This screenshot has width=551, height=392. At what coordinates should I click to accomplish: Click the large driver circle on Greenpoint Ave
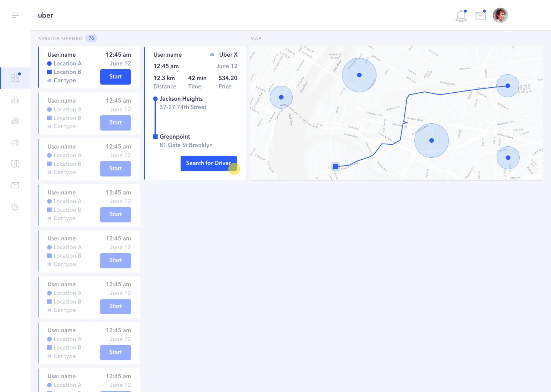point(432,140)
